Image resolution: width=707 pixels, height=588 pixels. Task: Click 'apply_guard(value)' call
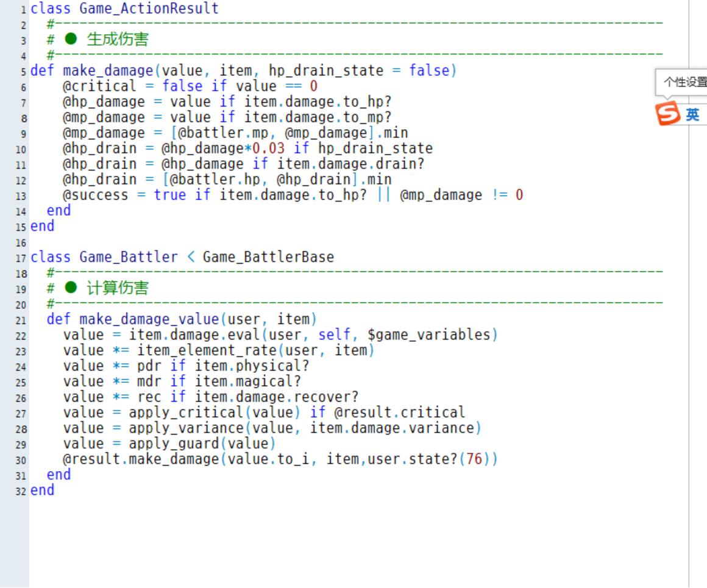(202, 444)
